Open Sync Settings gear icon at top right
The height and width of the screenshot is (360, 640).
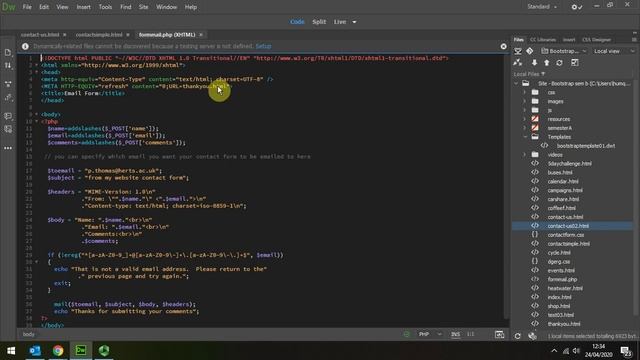point(577,7)
